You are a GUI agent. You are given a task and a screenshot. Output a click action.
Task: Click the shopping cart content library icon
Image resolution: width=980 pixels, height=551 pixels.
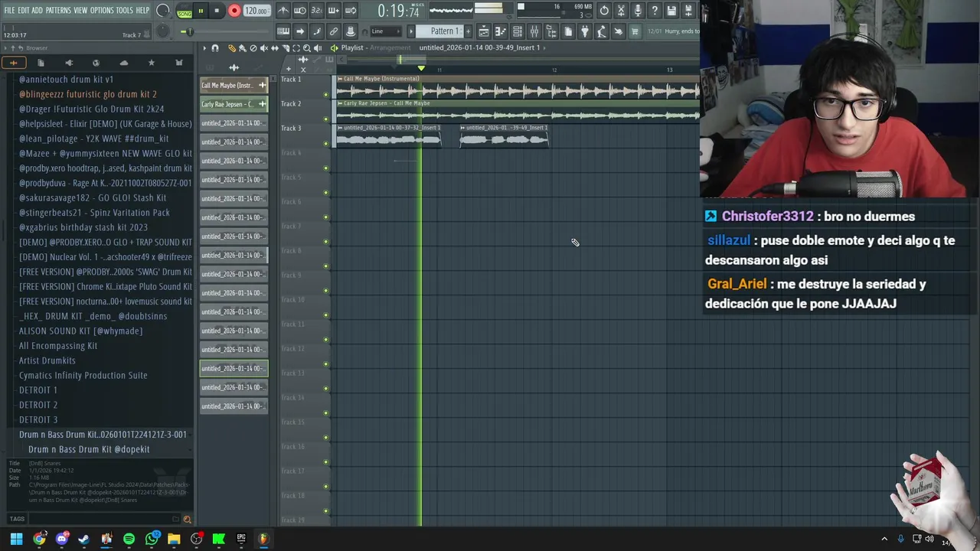pyautogui.click(x=635, y=31)
